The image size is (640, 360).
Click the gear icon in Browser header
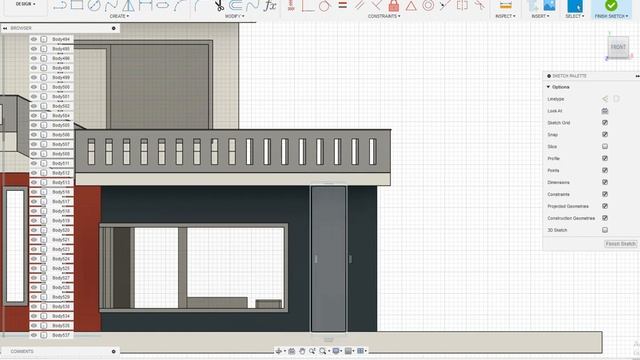click(113, 28)
